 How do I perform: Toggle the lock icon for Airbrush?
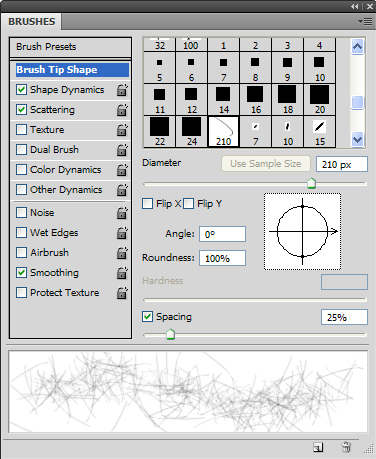pos(122,253)
